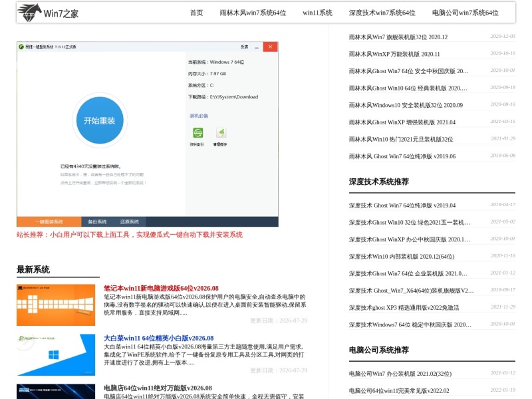Open 电脑公司64位win11完美常见版v2022.02
532x399 pixels.
click(x=399, y=391)
